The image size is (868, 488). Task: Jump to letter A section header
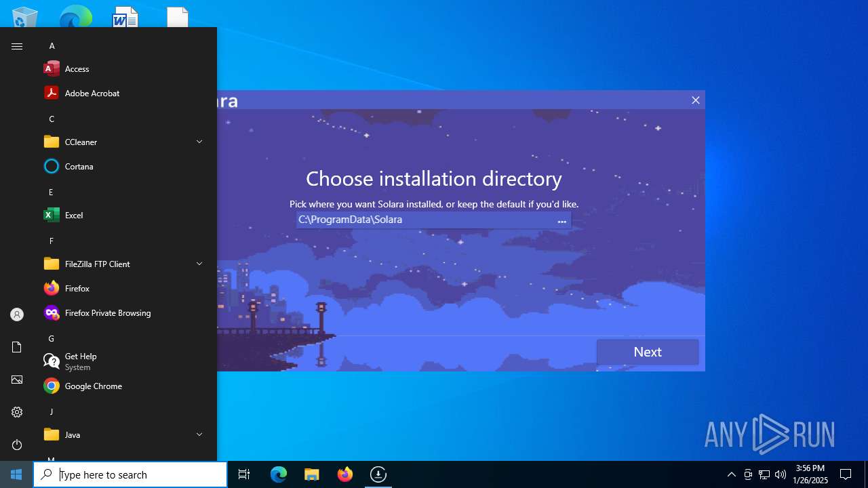coord(52,45)
